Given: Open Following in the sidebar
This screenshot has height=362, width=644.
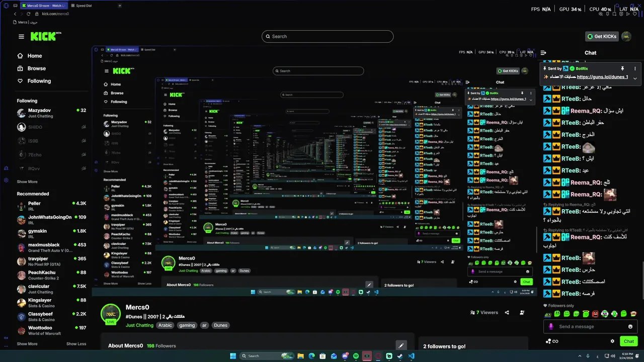Looking at the screenshot, I should coord(34,81).
